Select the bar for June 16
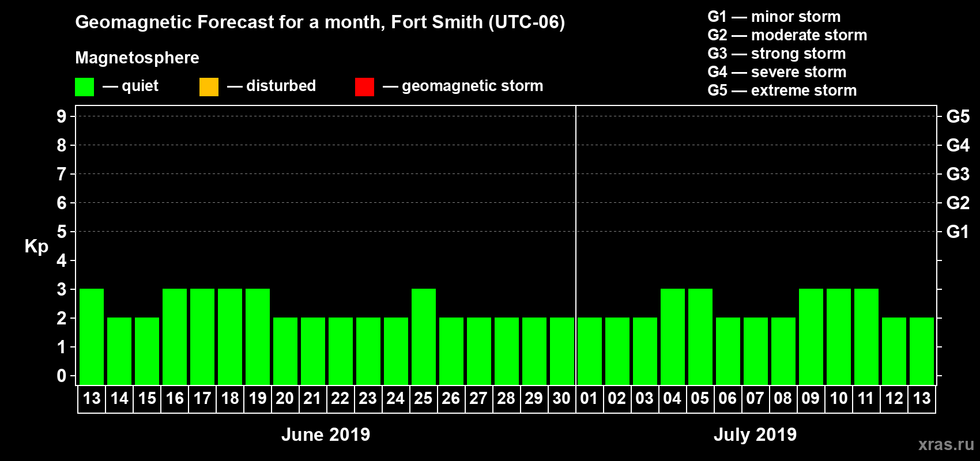 (x=175, y=337)
